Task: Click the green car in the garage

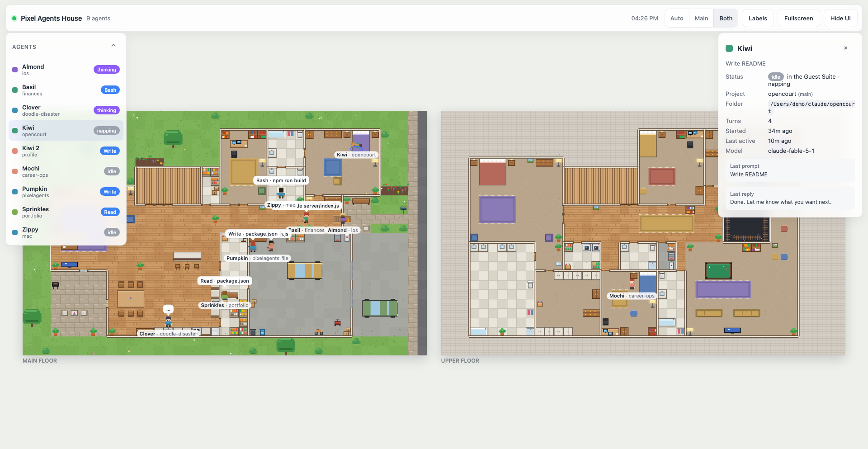Action: coord(380,308)
